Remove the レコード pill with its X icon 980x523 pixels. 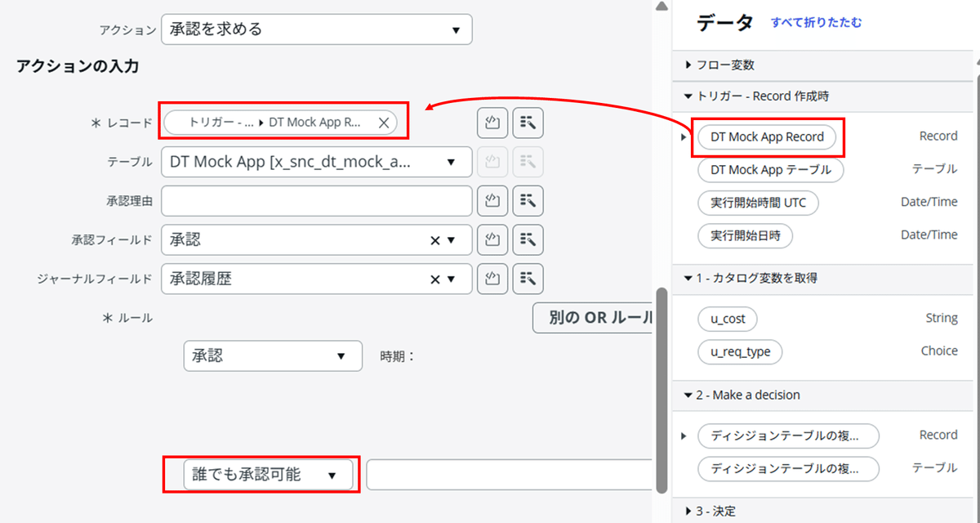pyautogui.click(x=384, y=122)
